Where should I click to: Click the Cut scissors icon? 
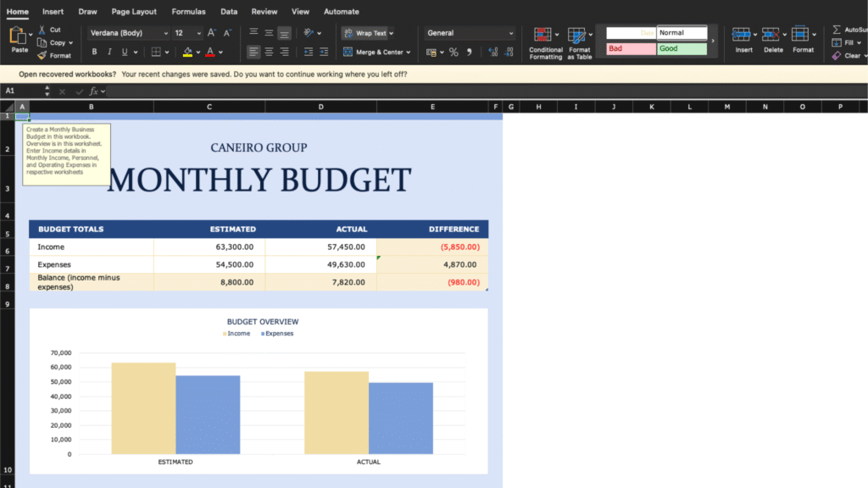coord(42,30)
